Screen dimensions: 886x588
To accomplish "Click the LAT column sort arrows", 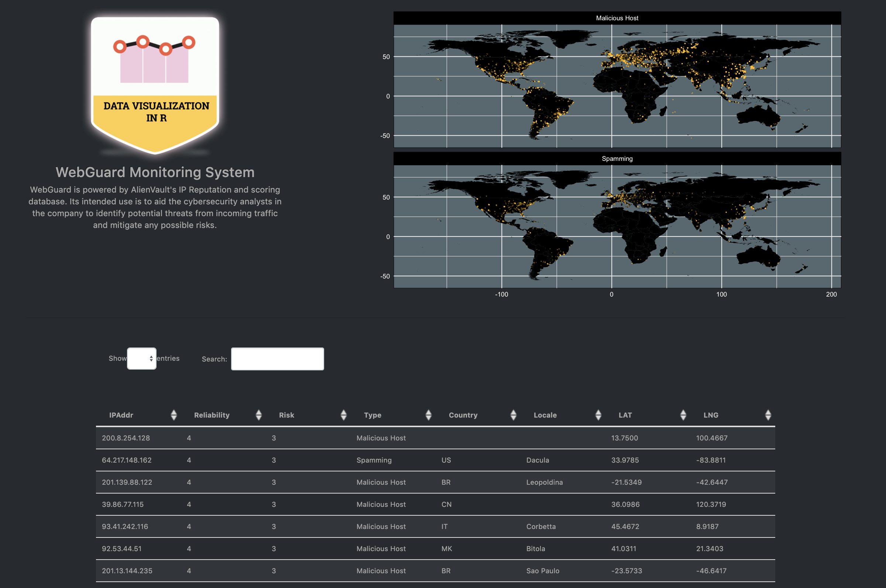I will coord(683,415).
